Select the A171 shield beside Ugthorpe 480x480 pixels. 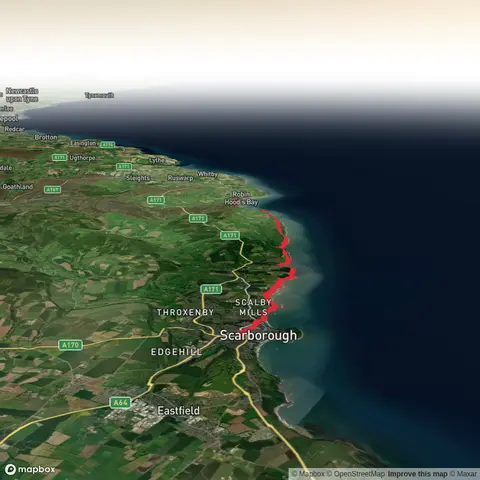tap(59, 157)
